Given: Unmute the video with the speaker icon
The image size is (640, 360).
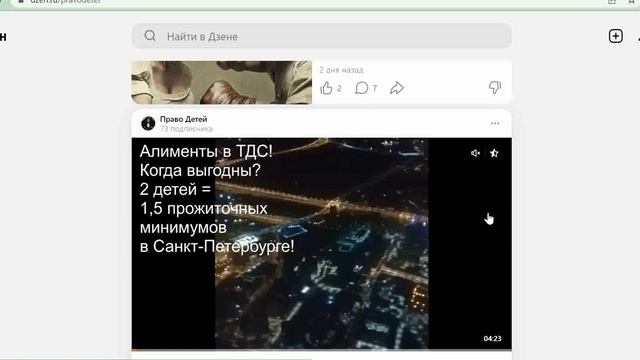Looking at the screenshot, I should 475,153.
